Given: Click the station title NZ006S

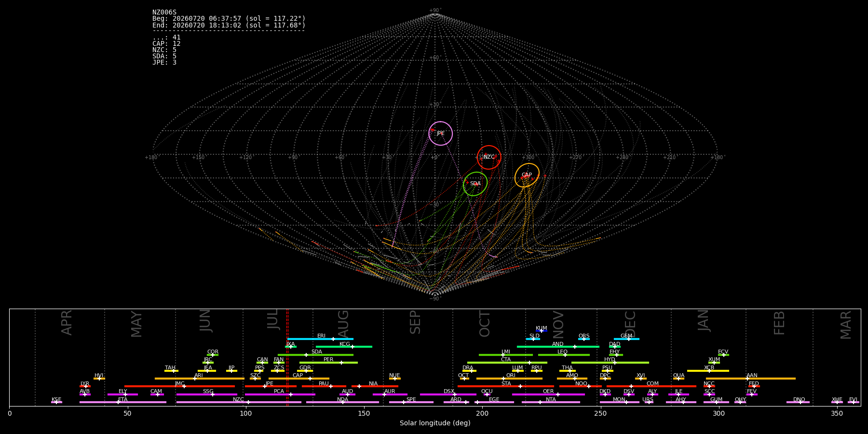Looking at the screenshot, I should click(x=164, y=13).
